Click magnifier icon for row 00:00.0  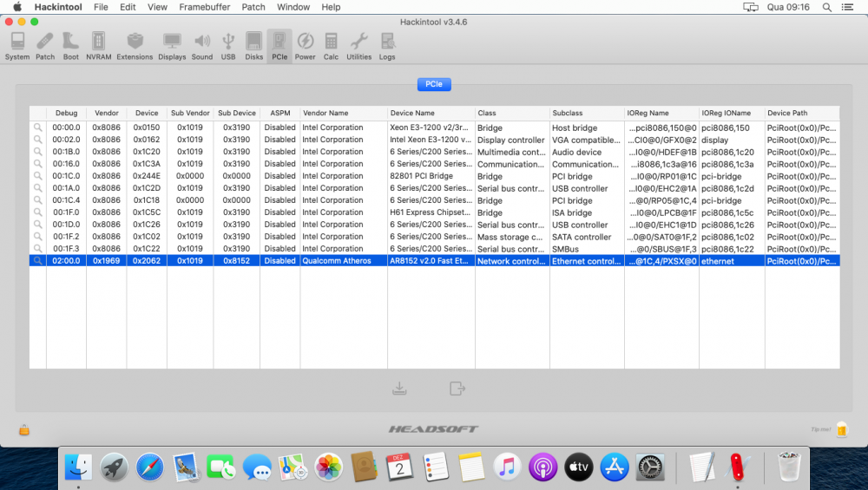pos(37,127)
